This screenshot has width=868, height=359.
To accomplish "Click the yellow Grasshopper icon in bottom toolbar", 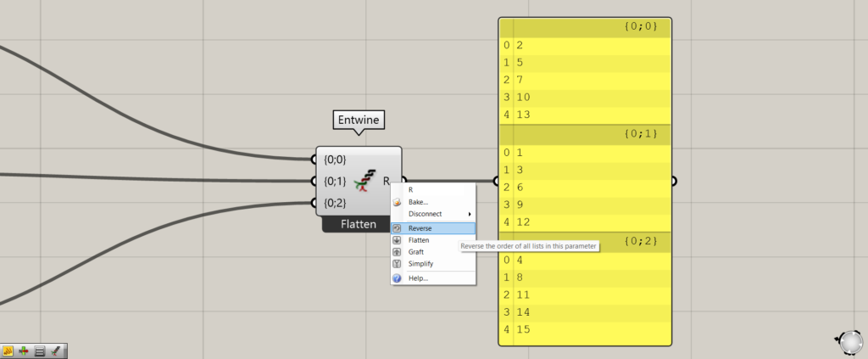I will pyautogui.click(x=8, y=351).
